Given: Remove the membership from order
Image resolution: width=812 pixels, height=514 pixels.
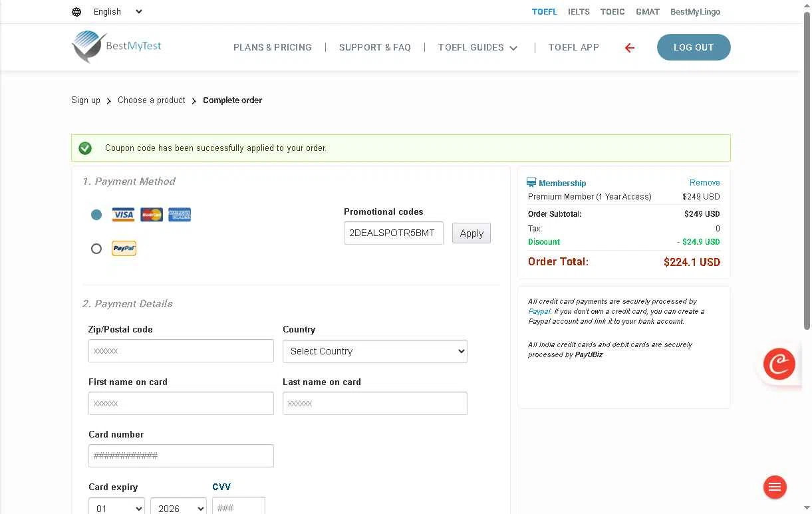Looking at the screenshot, I should (705, 183).
